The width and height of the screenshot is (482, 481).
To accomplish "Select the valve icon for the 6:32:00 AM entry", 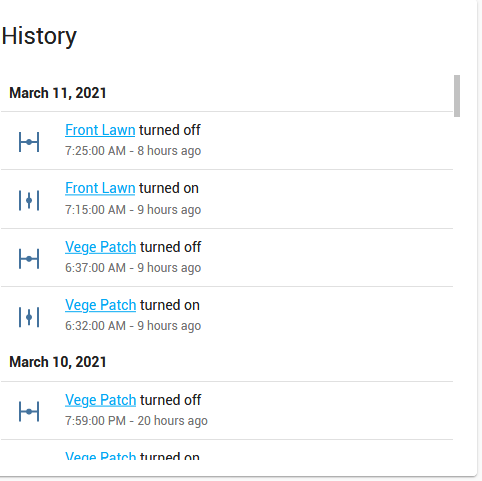I will tap(29, 317).
